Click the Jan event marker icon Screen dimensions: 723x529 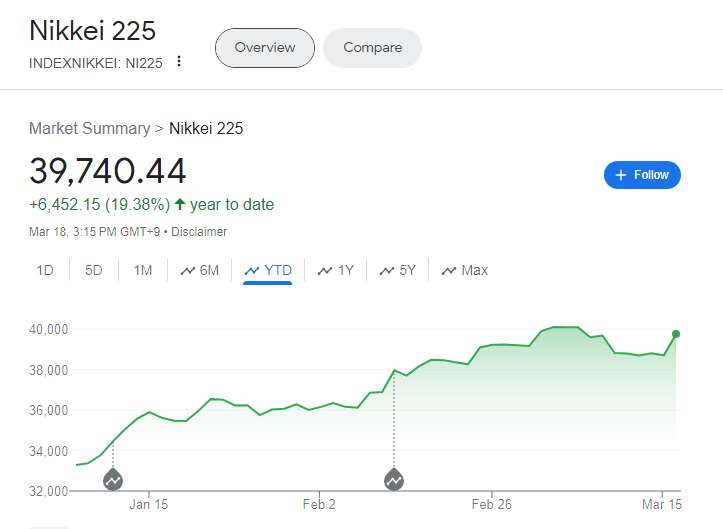113,480
